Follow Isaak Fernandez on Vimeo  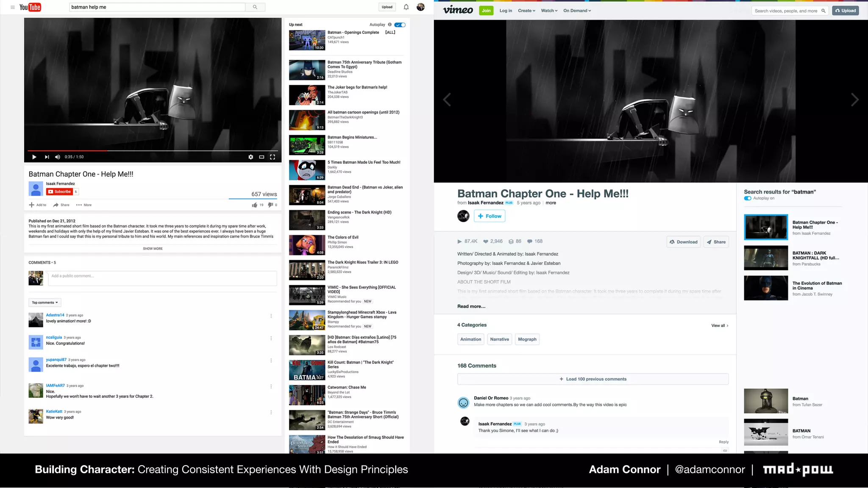tap(490, 216)
